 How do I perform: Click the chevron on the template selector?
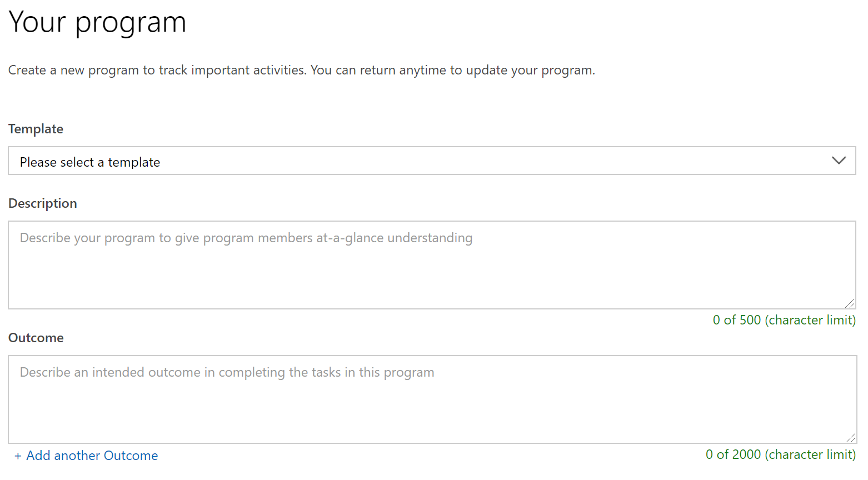tap(839, 161)
